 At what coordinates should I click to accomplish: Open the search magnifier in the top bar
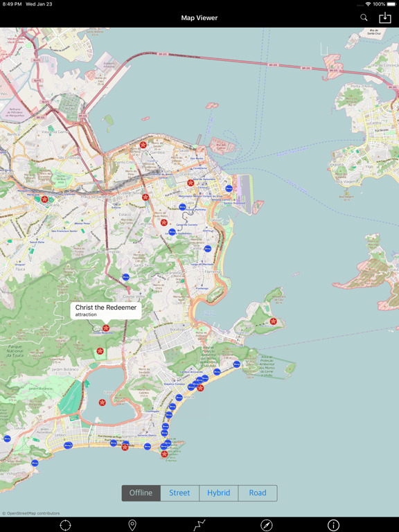[364, 17]
